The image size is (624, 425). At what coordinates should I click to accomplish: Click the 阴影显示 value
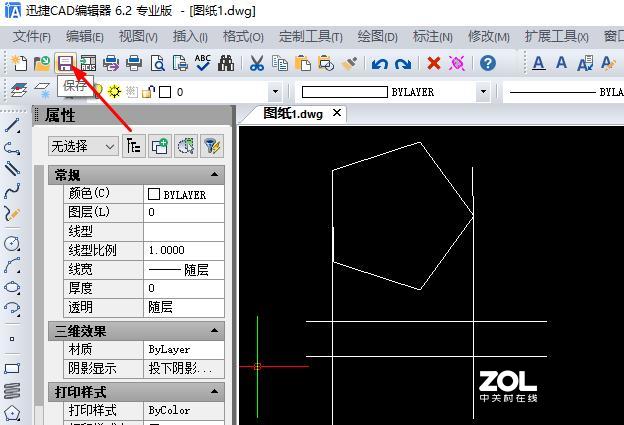[184, 368]
